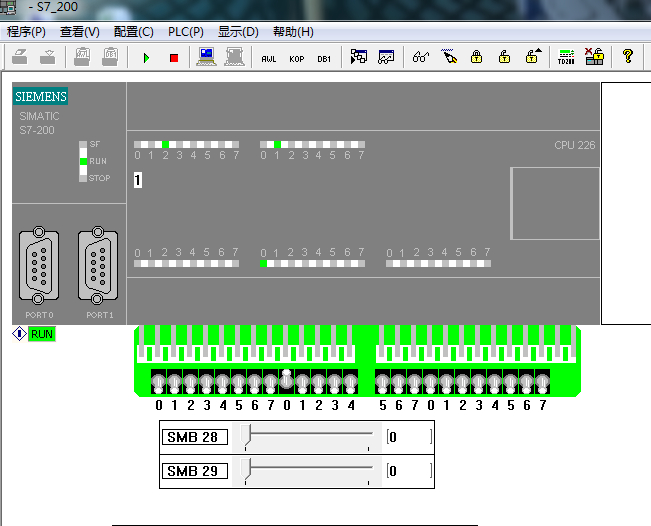This screenshot has height=526, width=651.
Task: Open the 查看(V) menu
Action: [x=80, y=32]
